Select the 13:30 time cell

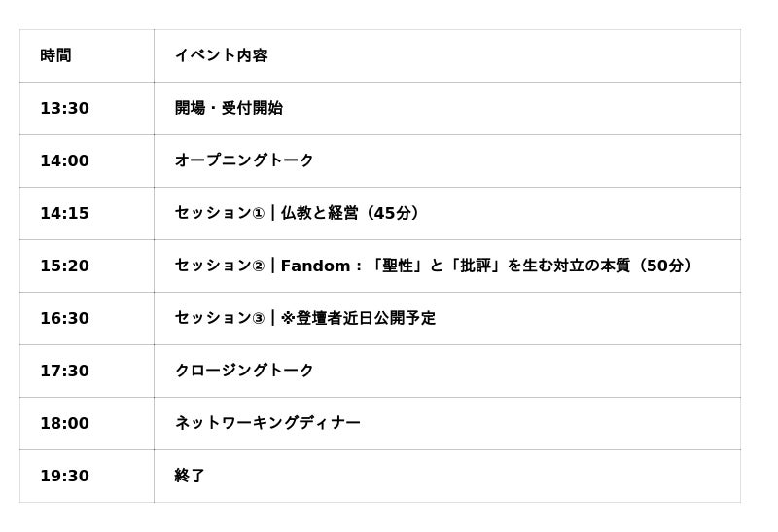point(64,108)
